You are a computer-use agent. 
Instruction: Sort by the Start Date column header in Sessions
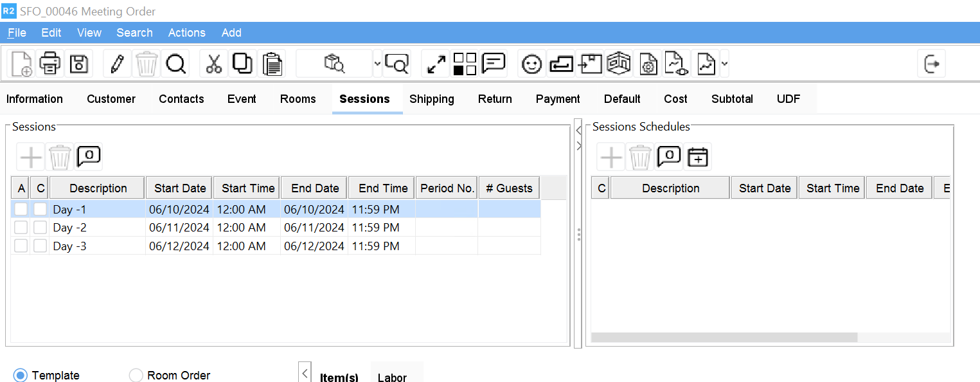tap(180, 188)
